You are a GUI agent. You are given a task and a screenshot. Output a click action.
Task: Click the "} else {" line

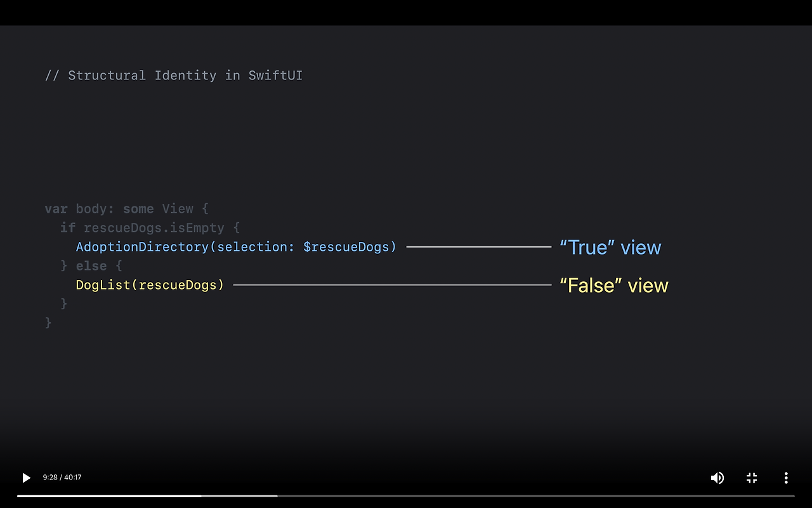tap(91, 266)
